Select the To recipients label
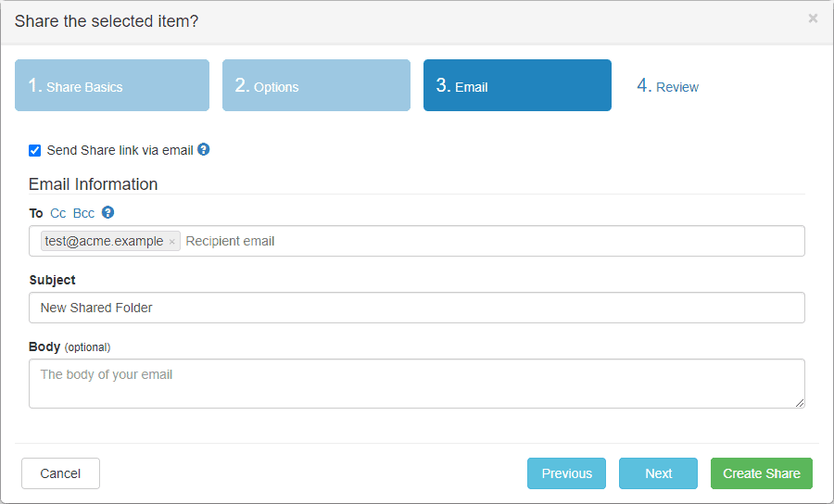Viewport: 834px width, 504px height. point(36,213)
